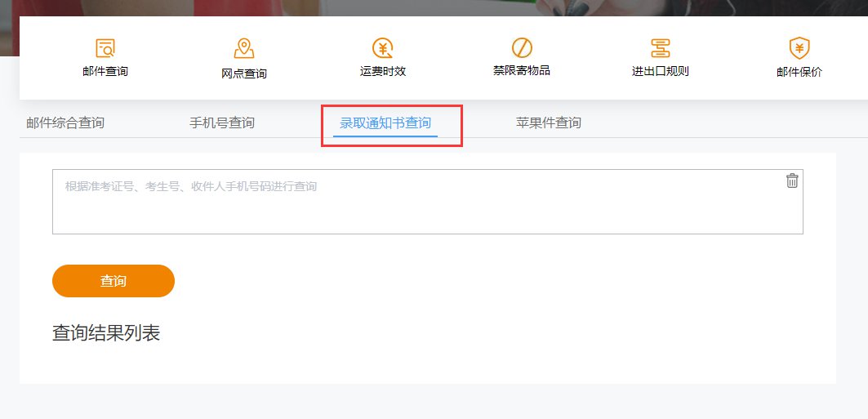The width and height of the screenshot is (868, 419).
Task: Click the 禁限寄物品 text label
Action: pyautogui.click(x=522, y=70)
